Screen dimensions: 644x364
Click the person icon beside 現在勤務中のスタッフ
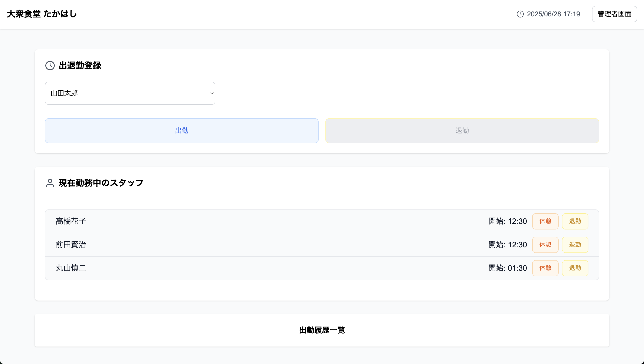tap(50, 183)
